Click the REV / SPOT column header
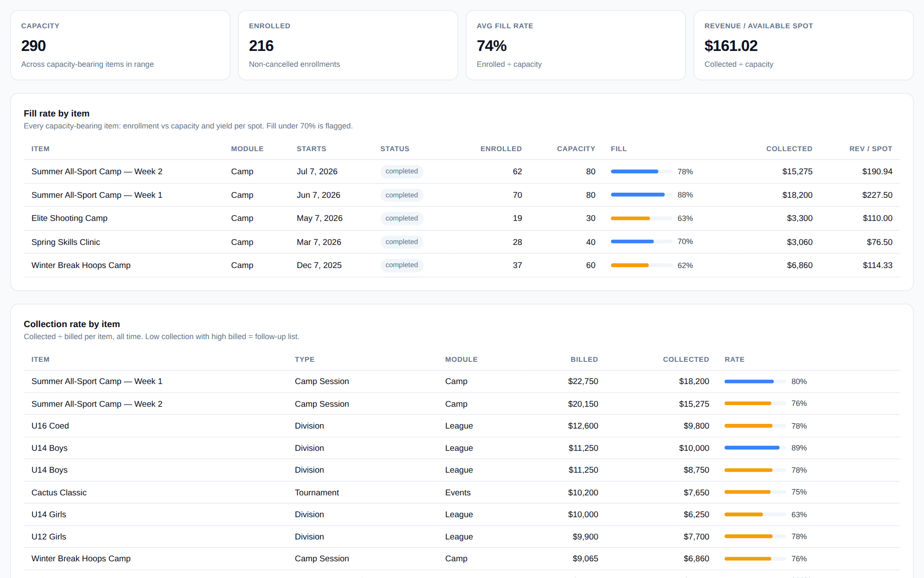 coord(871,149)
